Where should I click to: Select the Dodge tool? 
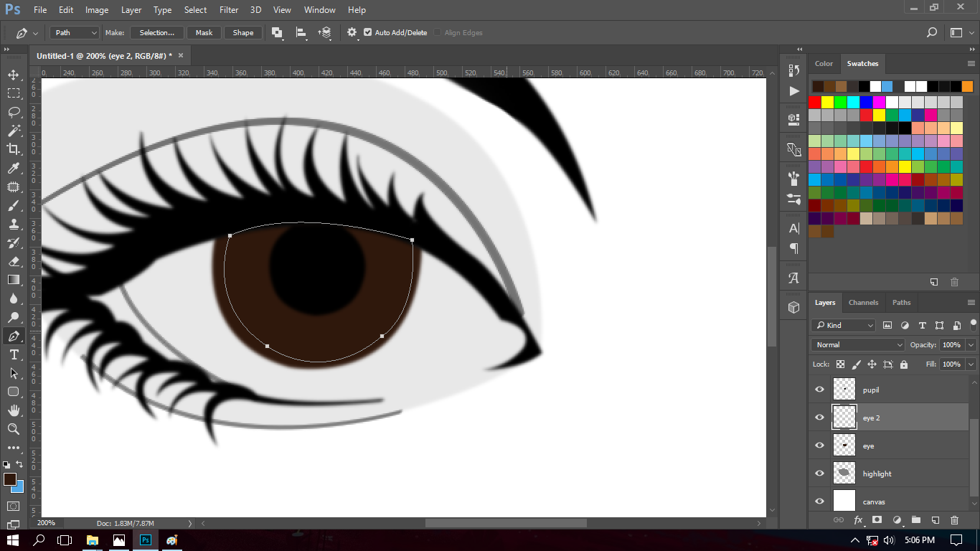click(x=14, y=317)
